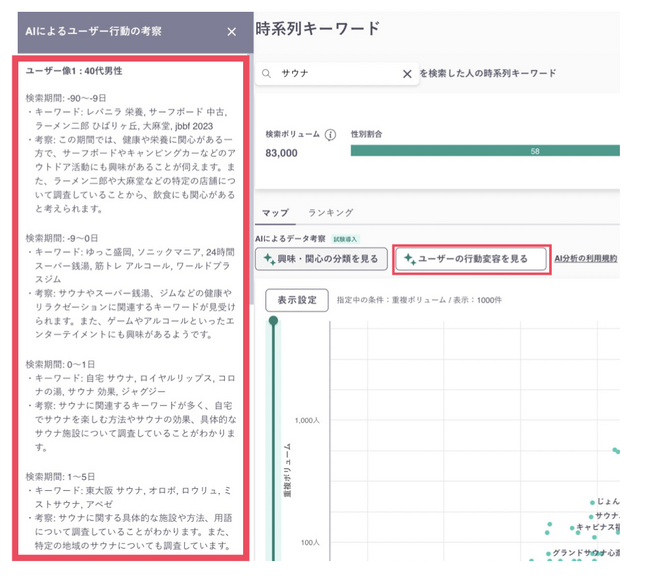
Task: Switch to the ランキング tab
Action: 329,213
